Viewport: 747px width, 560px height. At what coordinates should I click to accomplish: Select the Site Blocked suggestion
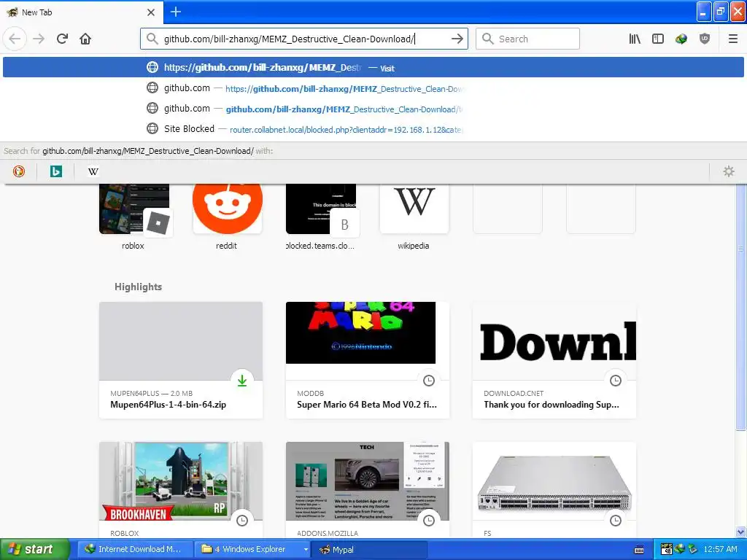[373, 129]
